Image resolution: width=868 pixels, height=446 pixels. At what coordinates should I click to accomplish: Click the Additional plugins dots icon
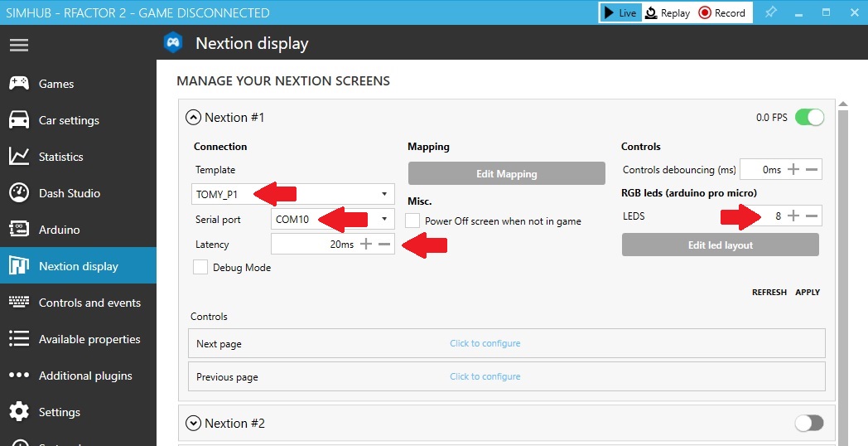[x=19, y=376]
